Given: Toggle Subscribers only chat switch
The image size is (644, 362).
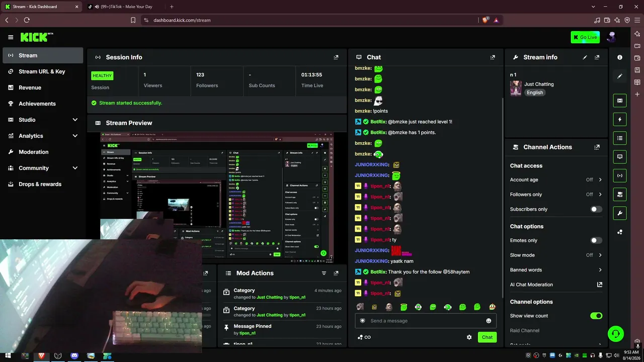Looking at the screenshot, I should click(x=596, y=209).
